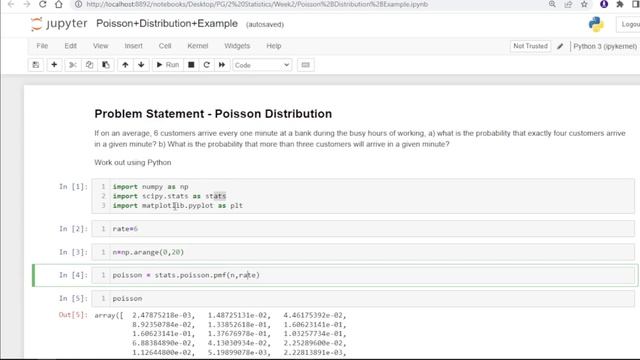Click the 'Work out using Python' text
This screenshot has height=360, width=640.
[x=133, y=162]
